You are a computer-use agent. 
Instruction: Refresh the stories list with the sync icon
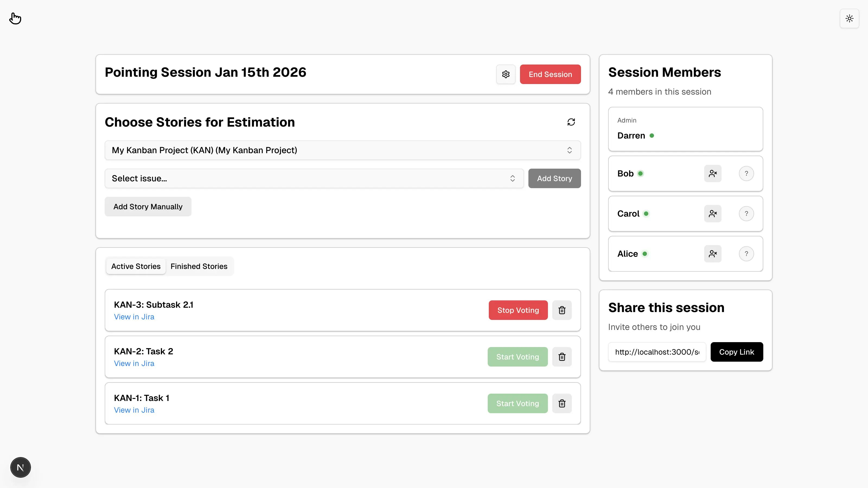coord(571,122)
